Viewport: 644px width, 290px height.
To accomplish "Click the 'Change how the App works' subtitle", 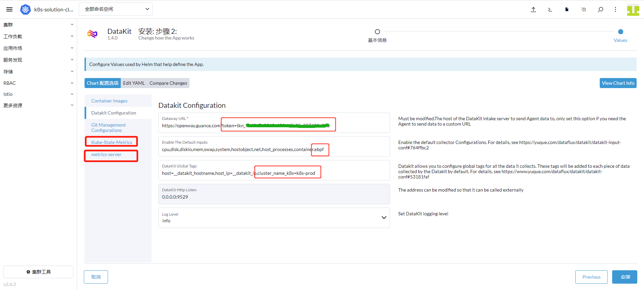I will pos(166,38).
